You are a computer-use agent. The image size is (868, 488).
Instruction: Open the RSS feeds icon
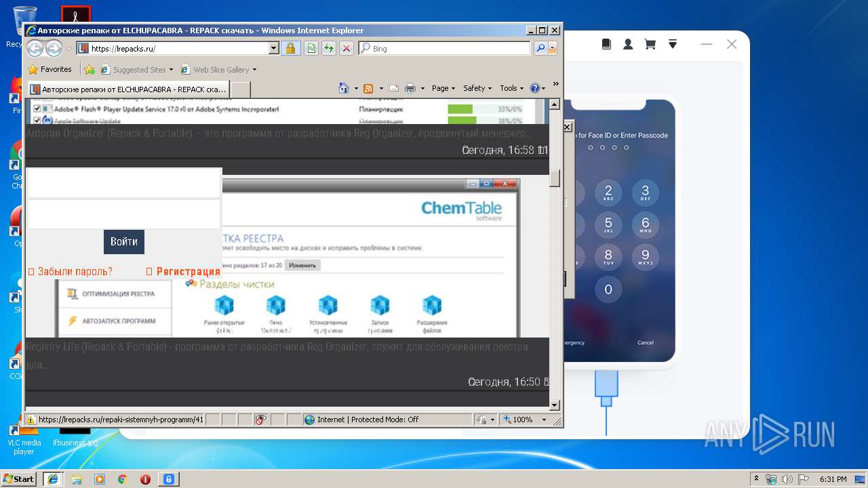point(368,88)
